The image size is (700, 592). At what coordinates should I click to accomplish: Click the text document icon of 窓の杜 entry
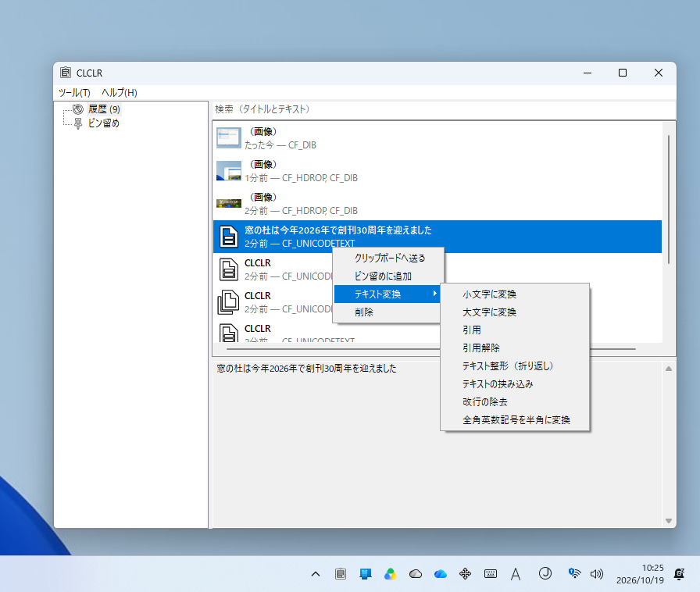229,237
